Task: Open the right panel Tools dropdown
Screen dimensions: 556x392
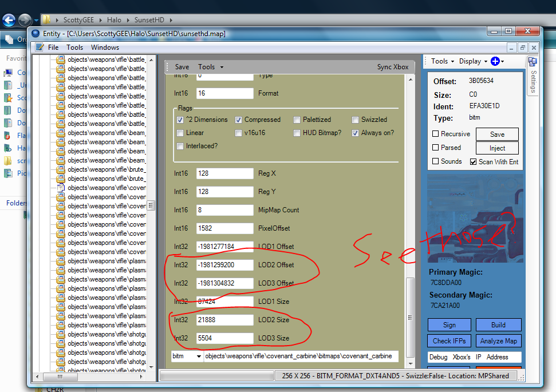Action: point(442,61)
